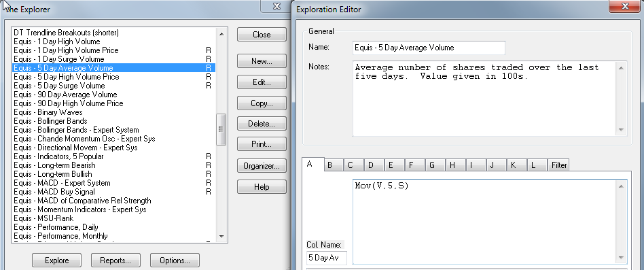Image resolution: width=644 pixels, height=270 pixels.
Task: Click the exploration list scrollbar thumb
Action: click(x=221, y=129)
